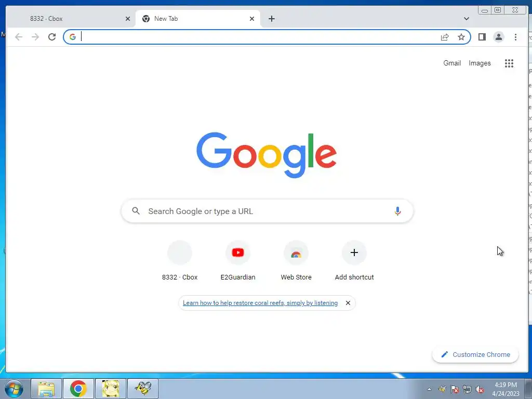Open the bee icon taskbar app
The height and width of the screenshot is (399, 532).
pos(143,389)
